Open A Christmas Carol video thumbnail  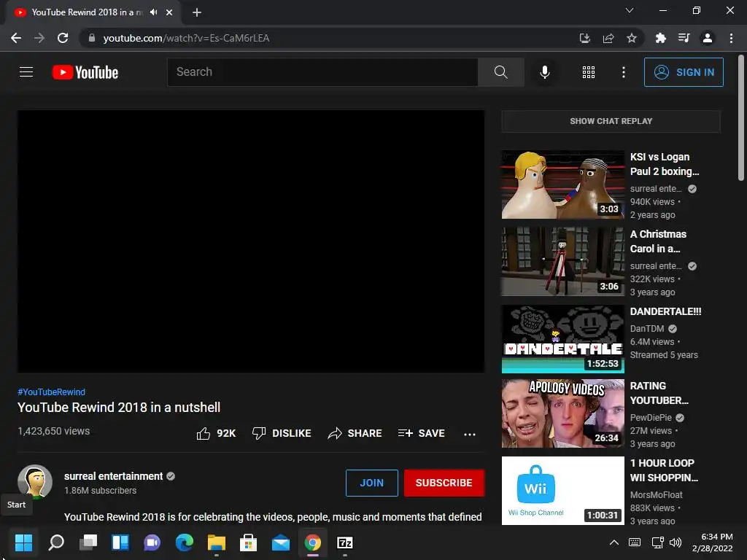[562, 262]
